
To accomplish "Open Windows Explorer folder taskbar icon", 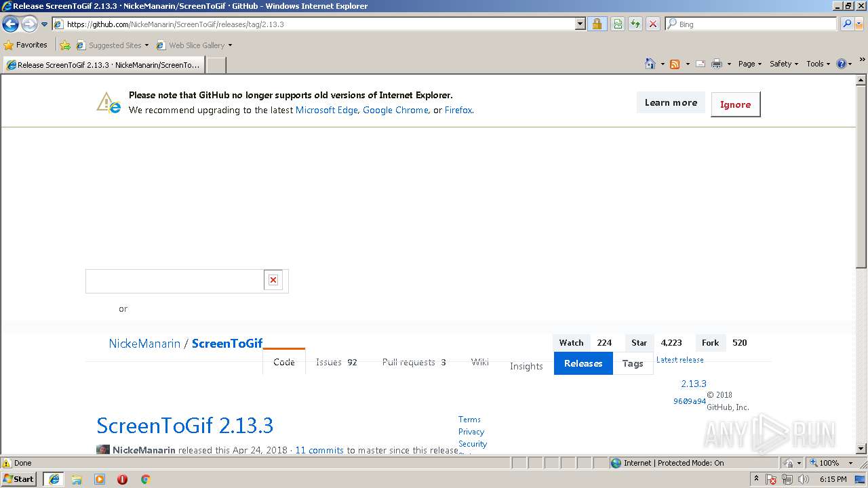I will click(77, 479).
